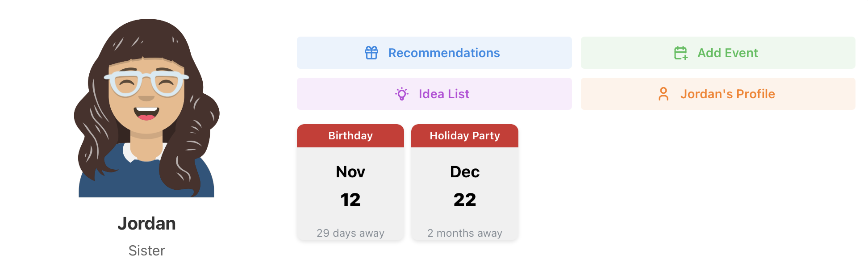
Task: Open the Recommendations panel
Action: [434, 52]
